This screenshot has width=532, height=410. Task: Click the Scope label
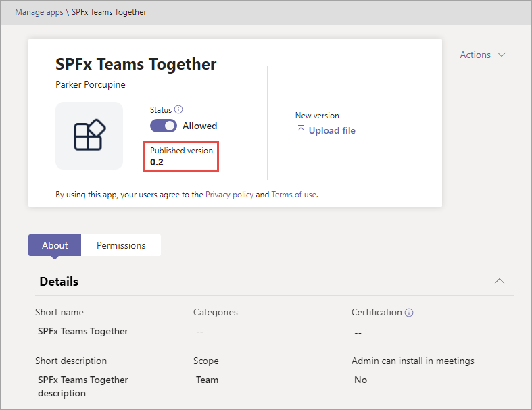(x=206, y=361)
